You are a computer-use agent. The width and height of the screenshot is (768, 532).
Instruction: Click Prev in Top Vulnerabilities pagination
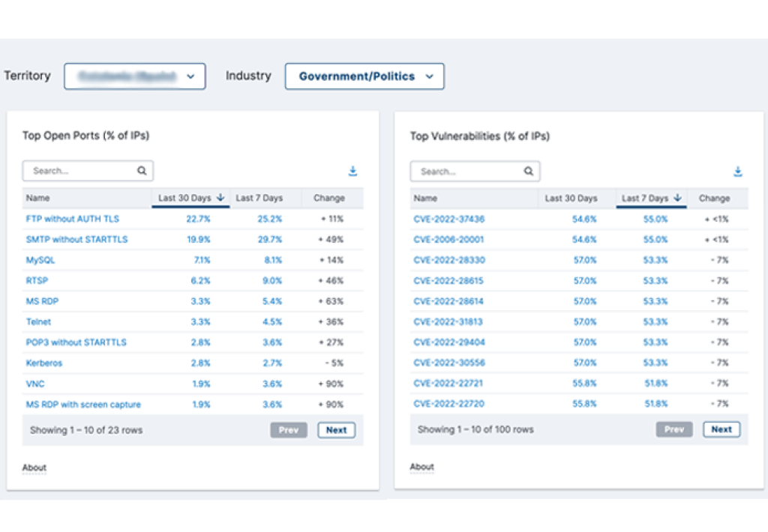coord(673,429)
